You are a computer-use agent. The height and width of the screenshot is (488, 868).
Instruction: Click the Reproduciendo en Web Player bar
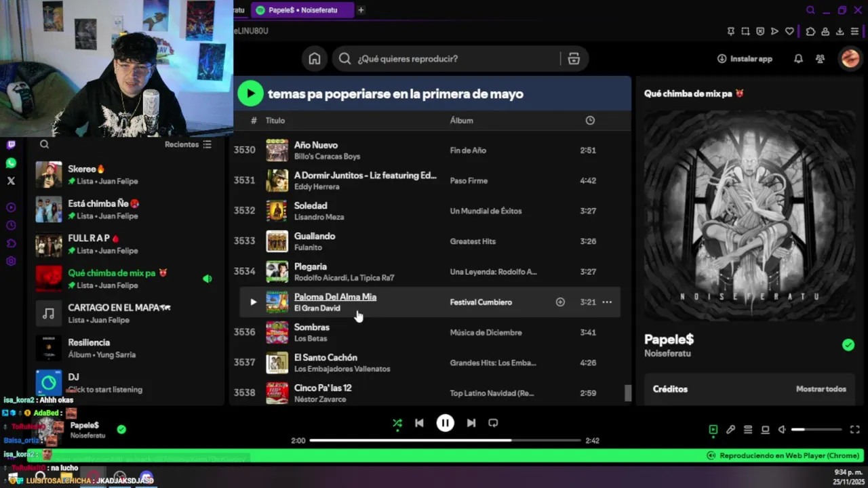pyautogui.click(x=783, y=455)
